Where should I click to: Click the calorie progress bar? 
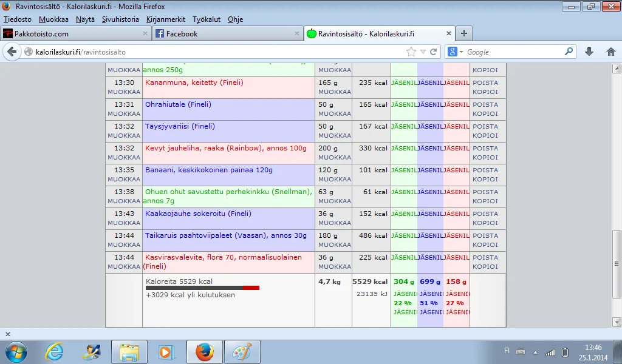click(x=202, y=288)
